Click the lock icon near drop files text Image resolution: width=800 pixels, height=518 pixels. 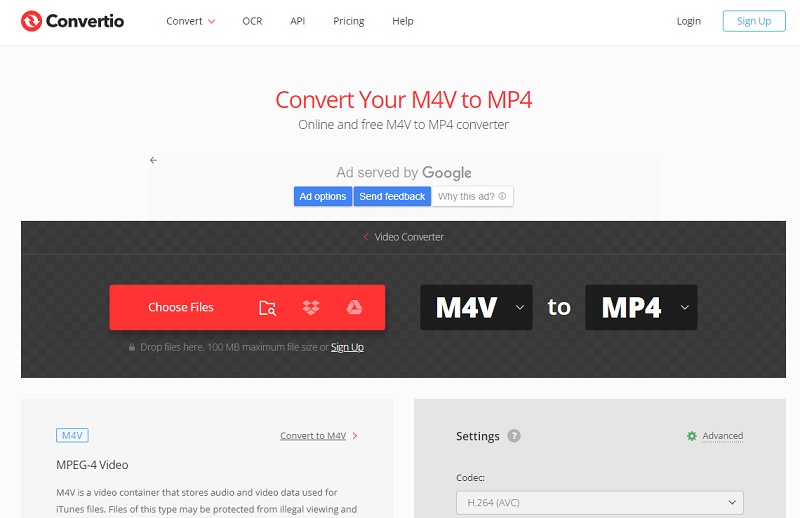click(x=132, y=347)
